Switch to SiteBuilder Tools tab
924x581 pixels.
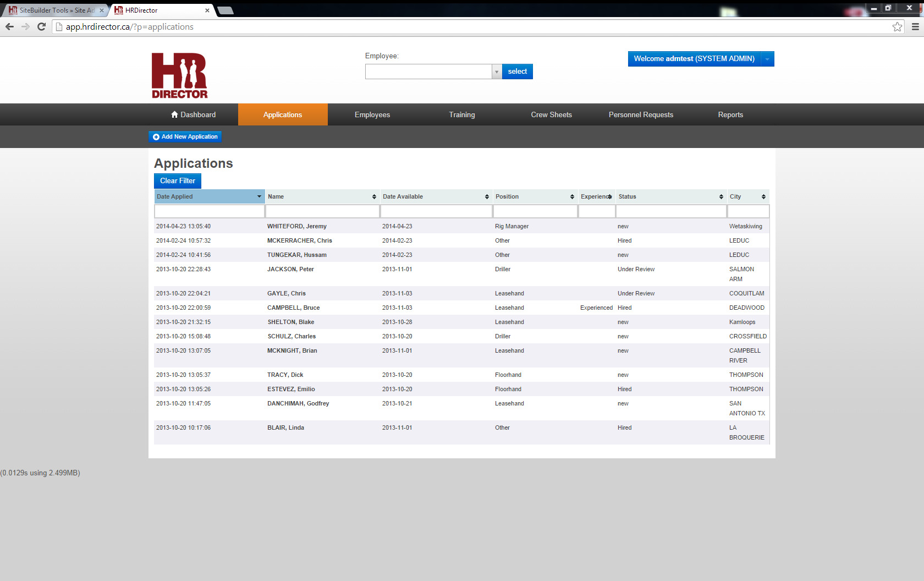point(56,10)
